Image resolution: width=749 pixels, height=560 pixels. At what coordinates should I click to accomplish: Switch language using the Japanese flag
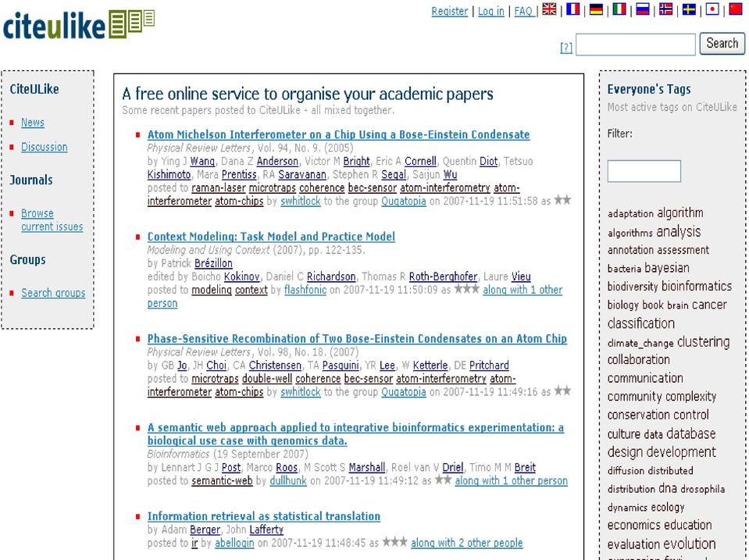(x=713, y=9)
